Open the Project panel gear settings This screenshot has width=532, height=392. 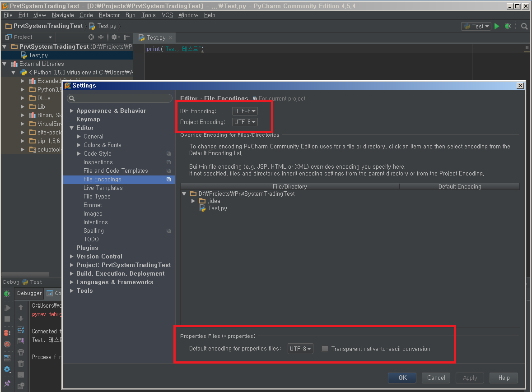(x=115, y=37)
